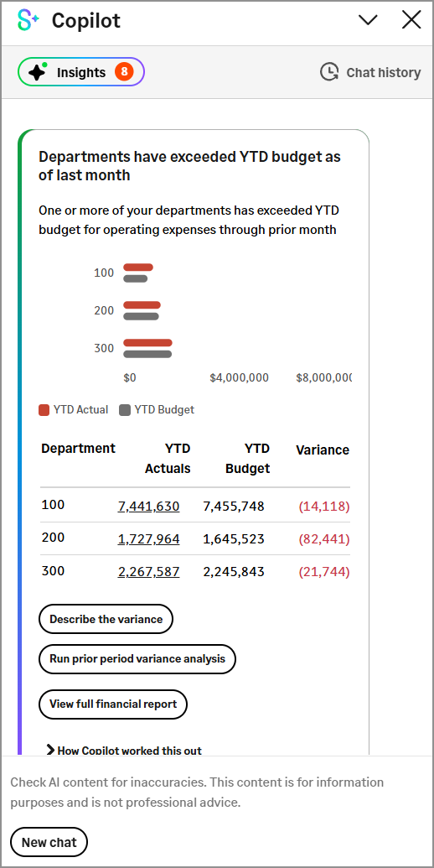Select the 1,645,523 YTD Budget cell
Screen dimensions: 434x868
coord(233,538)
